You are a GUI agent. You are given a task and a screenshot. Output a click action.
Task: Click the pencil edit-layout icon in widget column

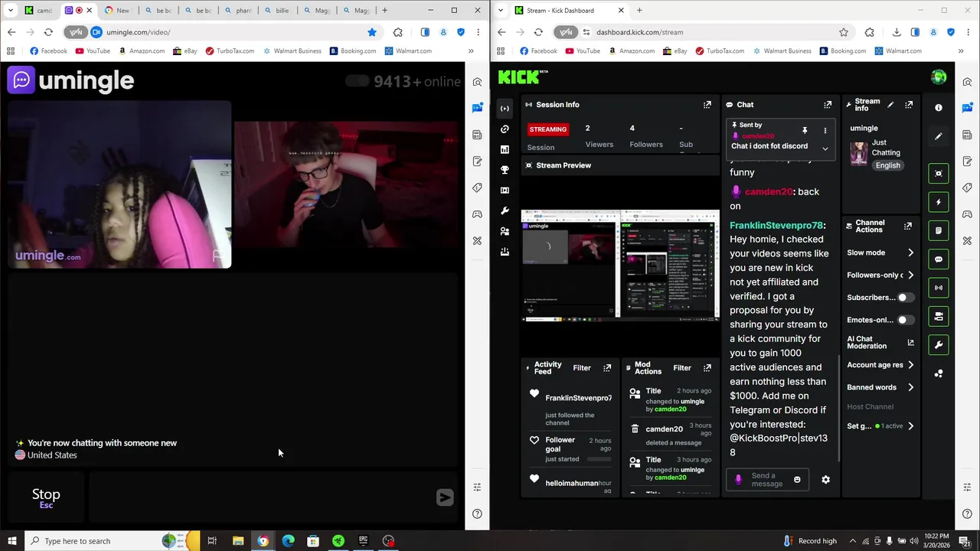(x=939, y=136)
